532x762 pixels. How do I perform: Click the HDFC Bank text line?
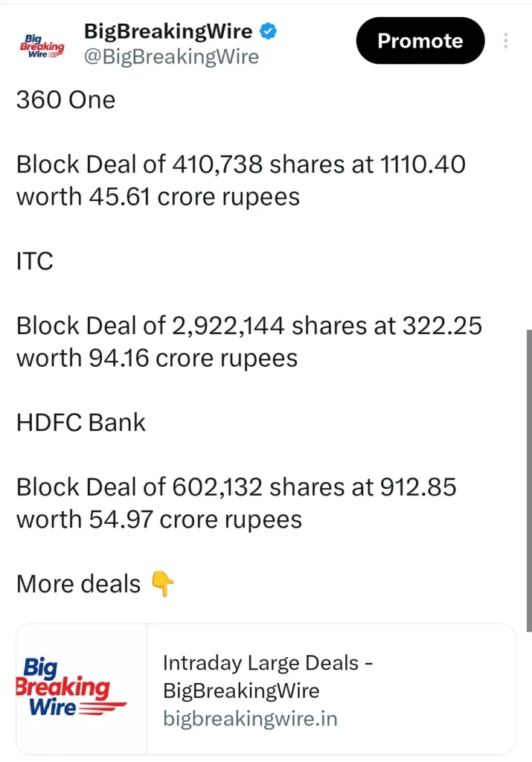pyautogui.click(x=80, y=422)
